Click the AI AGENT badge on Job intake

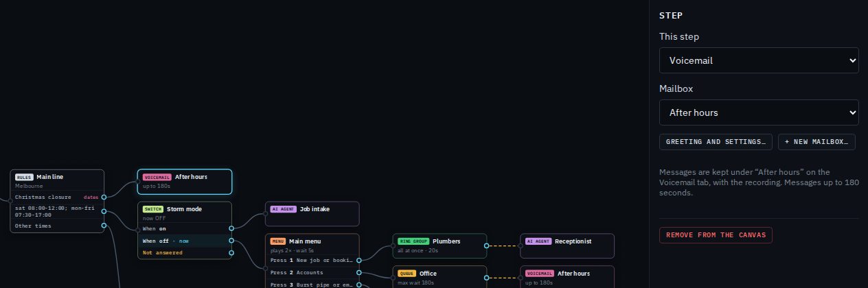coord(284,209)
